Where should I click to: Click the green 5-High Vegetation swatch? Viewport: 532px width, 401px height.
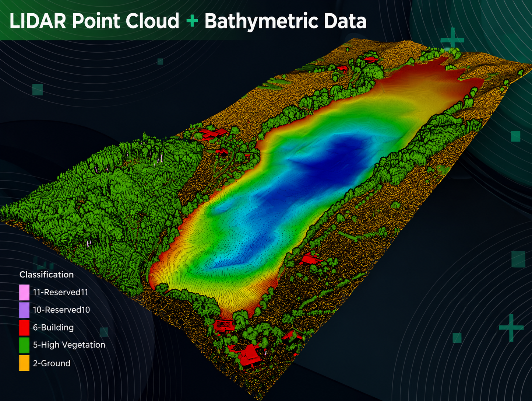(x=24, y=345)
